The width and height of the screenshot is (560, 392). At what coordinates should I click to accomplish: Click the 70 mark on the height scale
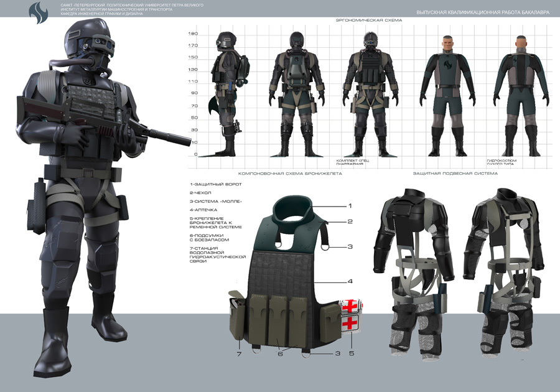pyautogui.click(x=194, y=106)
